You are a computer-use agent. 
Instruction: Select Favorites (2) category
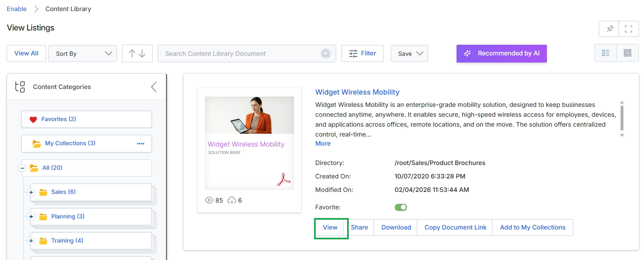[86, 119]
